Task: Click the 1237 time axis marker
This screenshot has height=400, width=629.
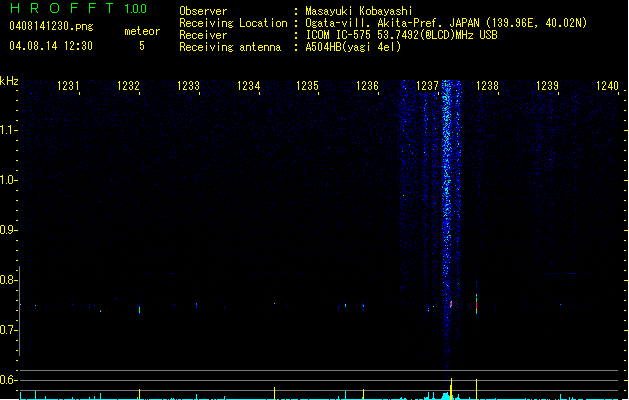Action: click(x=428, y=86)
